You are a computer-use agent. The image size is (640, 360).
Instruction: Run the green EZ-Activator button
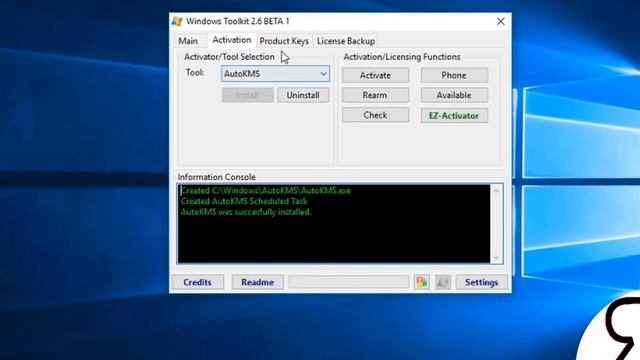pyautogui.click(x=454, y=116)
